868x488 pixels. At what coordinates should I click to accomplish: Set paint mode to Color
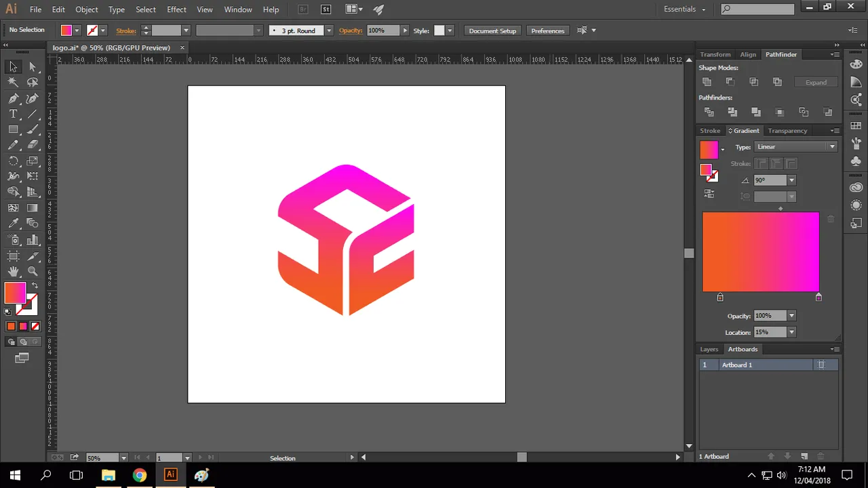(x=11, y=326)
